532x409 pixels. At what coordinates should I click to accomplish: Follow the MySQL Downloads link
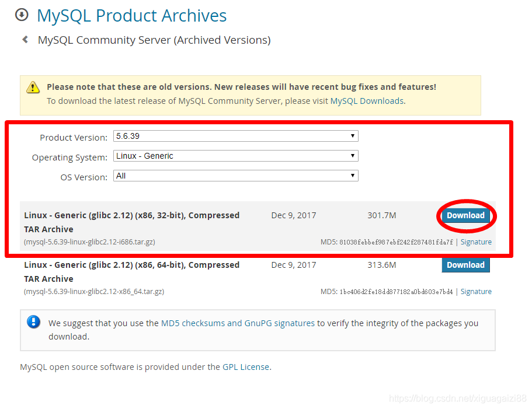click(367, 101)
